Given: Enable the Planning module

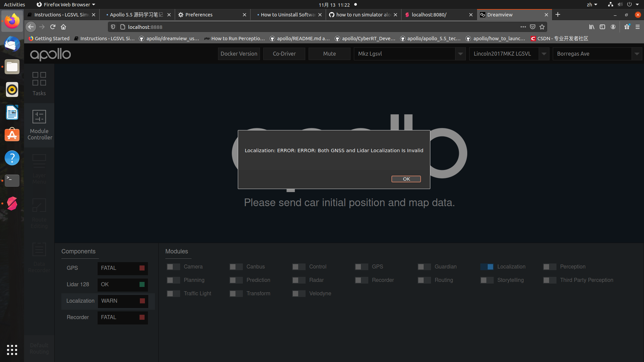Looking at the screenshot, I should (x=173, y=280).
